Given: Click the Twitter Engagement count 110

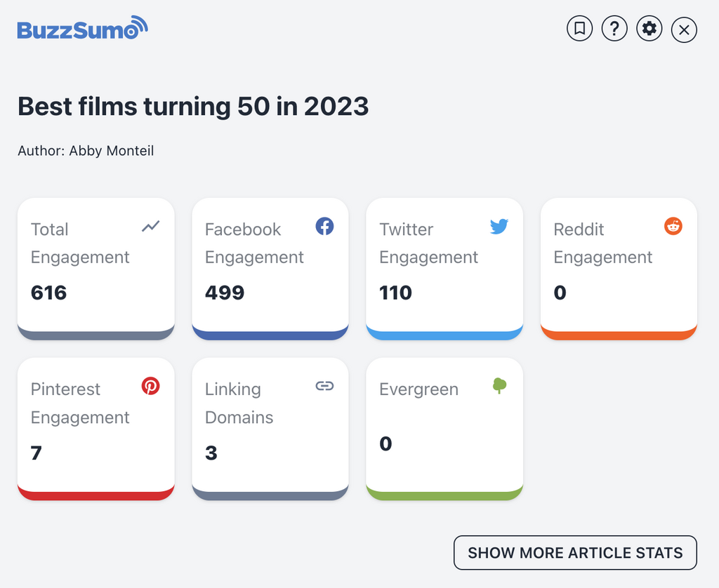Looking at the screenshot, I should [396, 293].
